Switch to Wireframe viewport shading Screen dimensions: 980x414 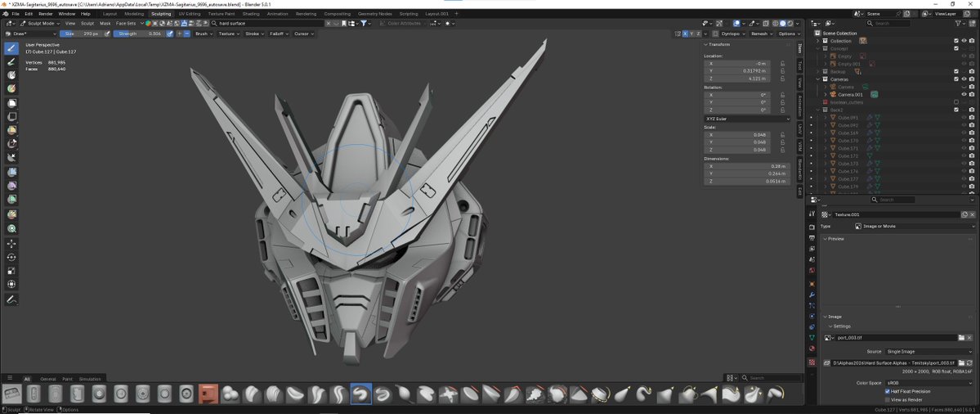(775, 23)
